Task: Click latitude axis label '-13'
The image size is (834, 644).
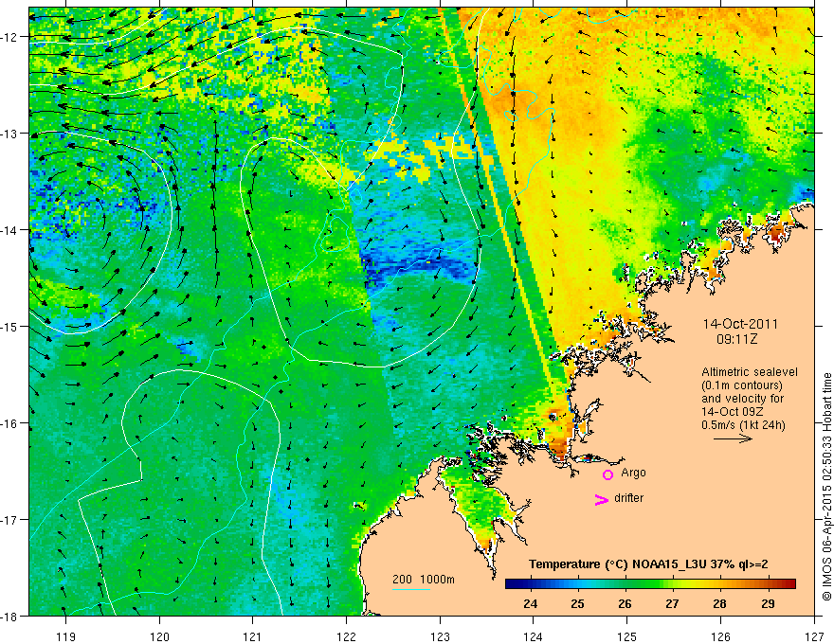Action: click(x=10, y=134)
